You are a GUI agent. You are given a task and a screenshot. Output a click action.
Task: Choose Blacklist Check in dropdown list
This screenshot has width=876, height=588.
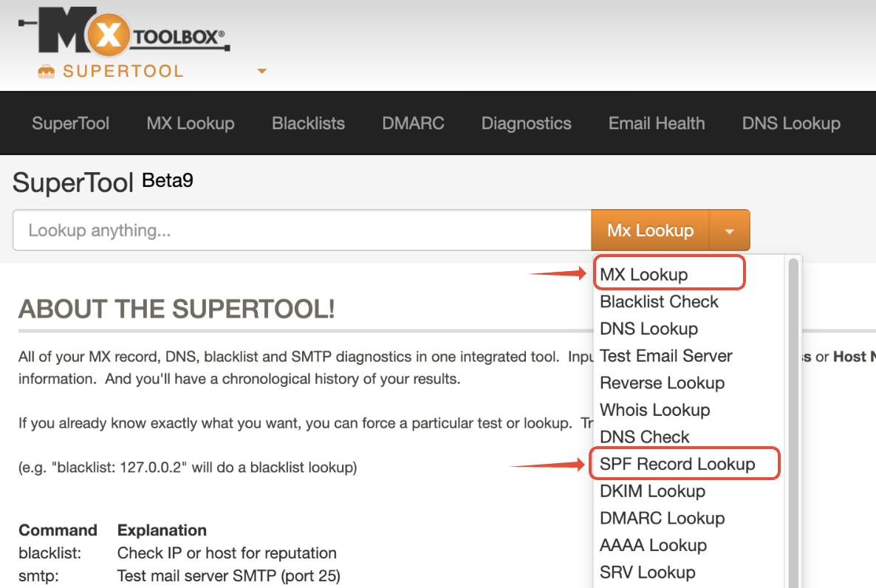pyautogui.click(x=659, y=301)
